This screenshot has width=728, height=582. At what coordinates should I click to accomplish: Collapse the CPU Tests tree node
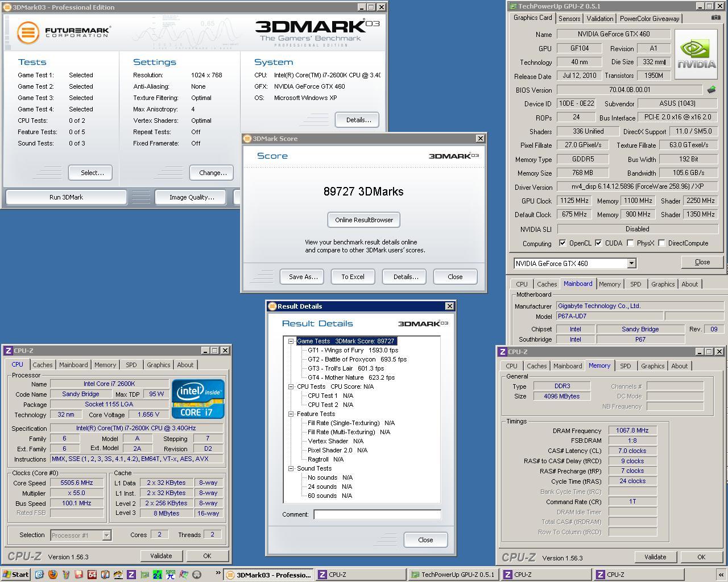[x=291, y=386]
